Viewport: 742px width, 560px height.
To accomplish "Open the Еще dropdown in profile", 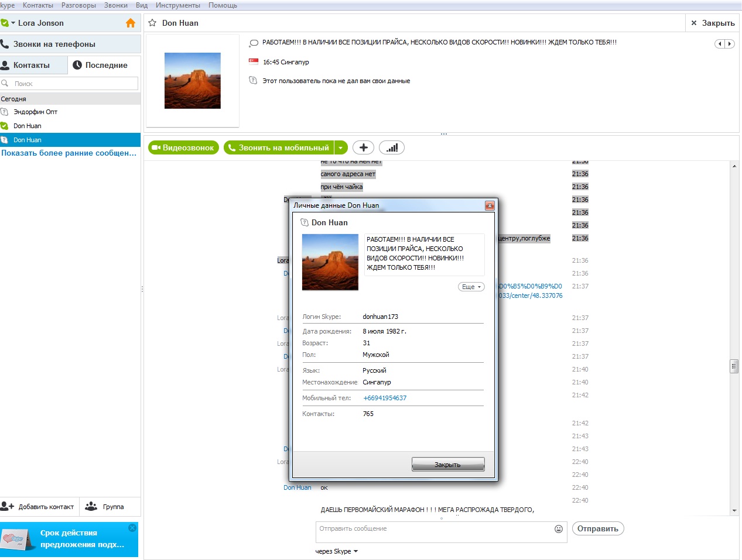I will click(471, 287).
